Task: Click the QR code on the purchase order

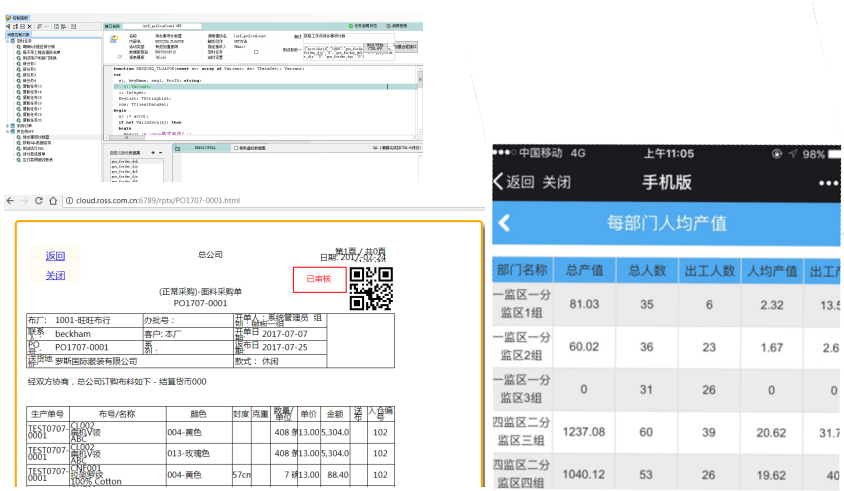Action: [x=371, y=289]
